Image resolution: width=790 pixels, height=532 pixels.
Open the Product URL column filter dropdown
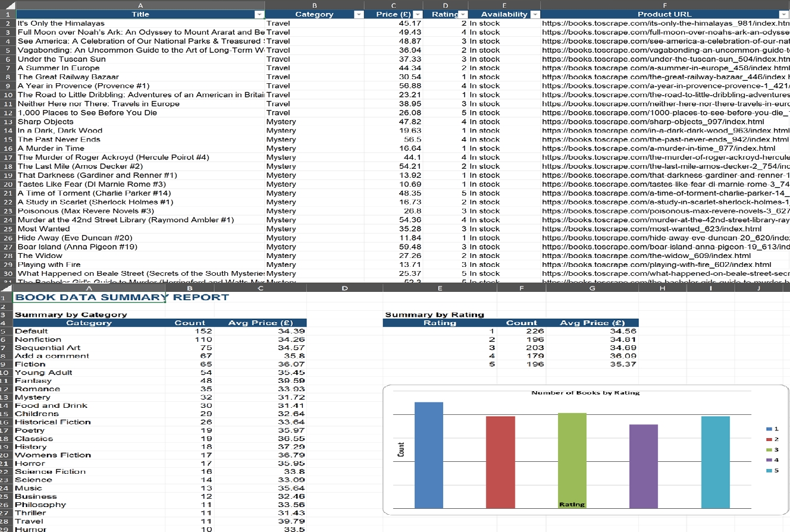point(784,14)
